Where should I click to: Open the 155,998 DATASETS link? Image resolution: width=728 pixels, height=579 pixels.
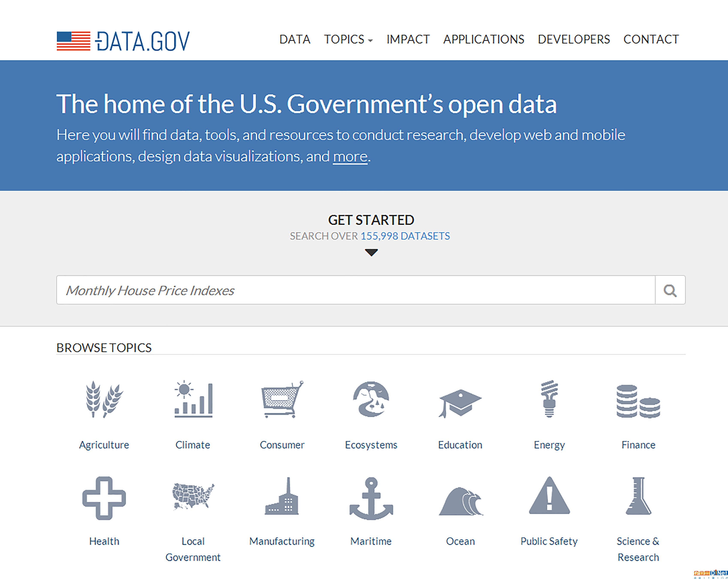405,236
